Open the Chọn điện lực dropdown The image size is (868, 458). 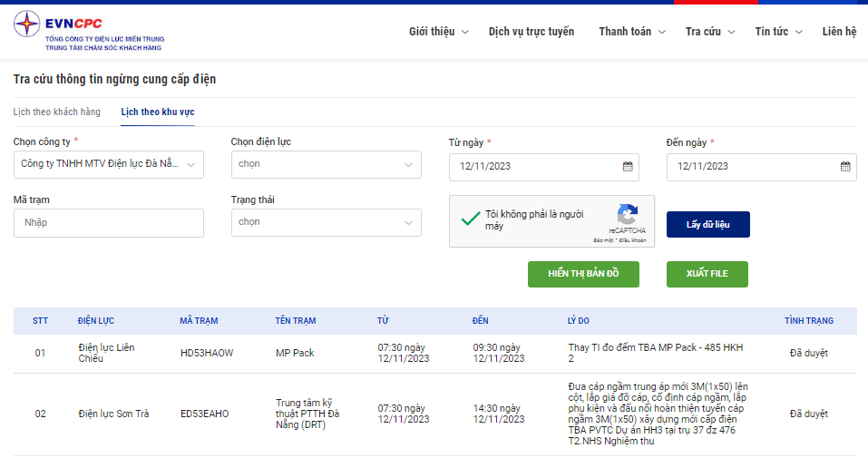pyautogui.click(x=326, y=164)
